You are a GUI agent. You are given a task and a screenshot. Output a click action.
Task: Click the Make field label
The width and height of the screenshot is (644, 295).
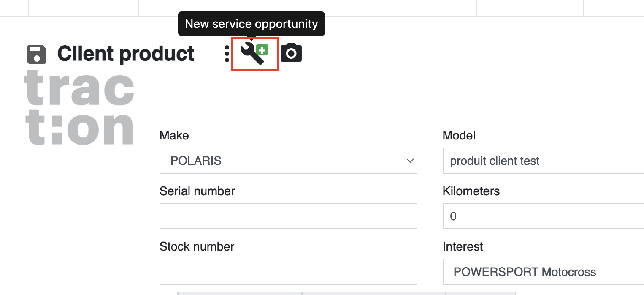(x=174, y=135)
